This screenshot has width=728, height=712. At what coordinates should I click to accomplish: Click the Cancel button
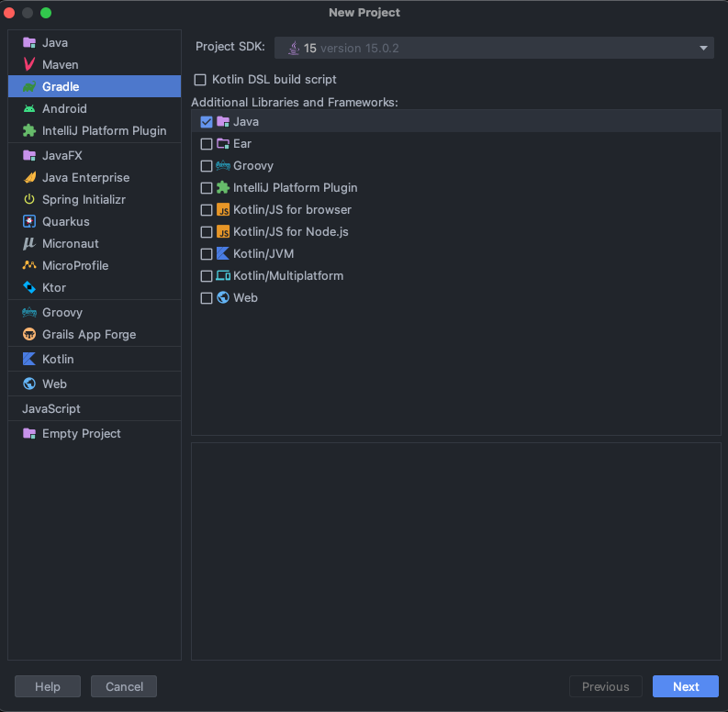tap(124, 686)
